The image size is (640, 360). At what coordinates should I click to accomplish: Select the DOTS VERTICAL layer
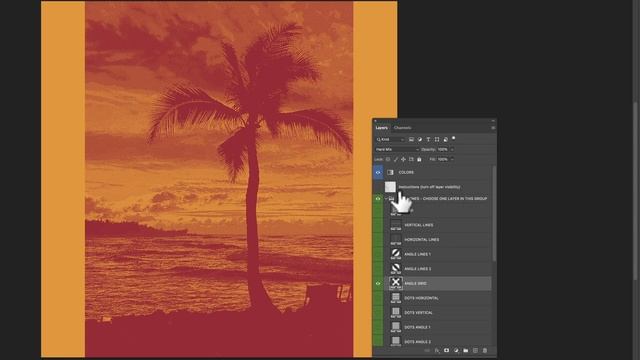click(418, 313)
